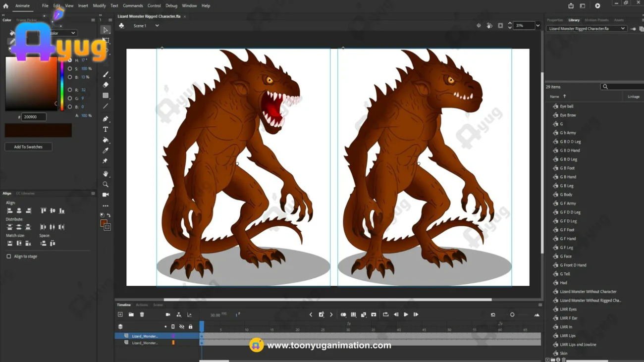This screenshot has height=362, width=644.
Task: Open the Modify menu
Action: (x=99, y=6)
